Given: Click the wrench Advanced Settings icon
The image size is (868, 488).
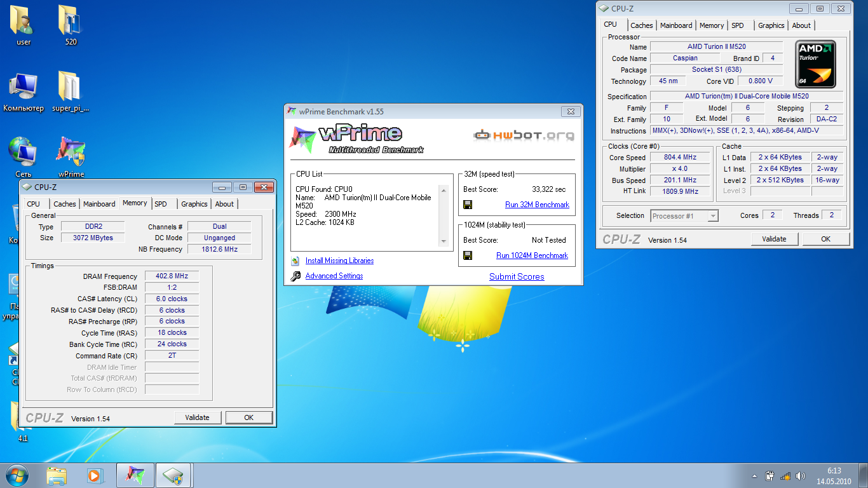Looking at the screenshot, I should (x=295, y=276).
